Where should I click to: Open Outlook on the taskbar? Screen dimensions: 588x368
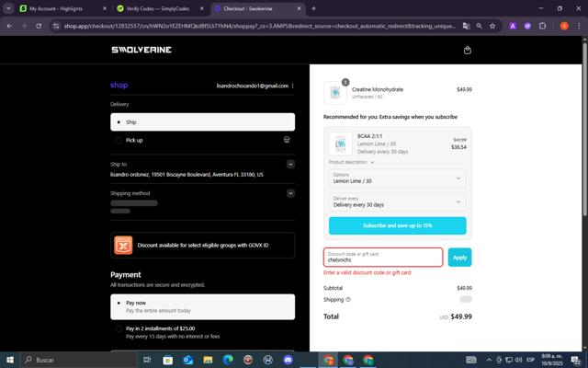click(187, 360)
